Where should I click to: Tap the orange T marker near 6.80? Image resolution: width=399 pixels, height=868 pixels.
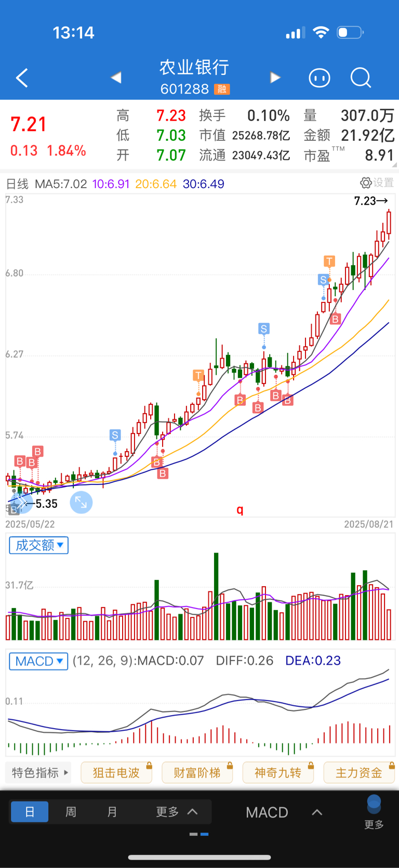[329, 261]
